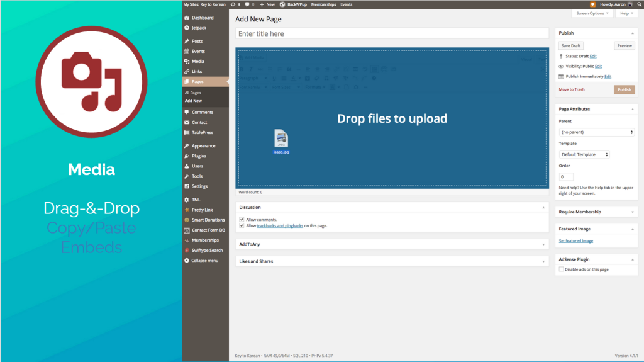Collapse the Discussion panel arrow
The image size is (644, 362).
pos(543,207)
